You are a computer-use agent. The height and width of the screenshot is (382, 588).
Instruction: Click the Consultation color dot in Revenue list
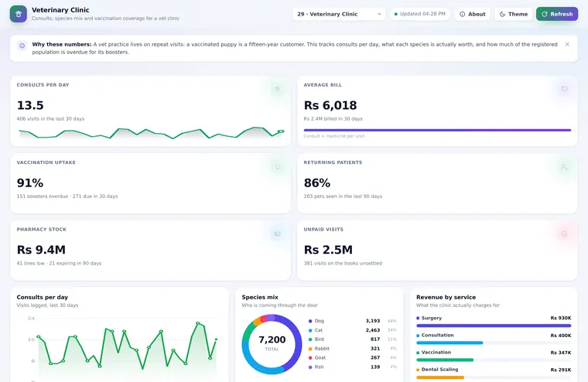click(418, 336)
